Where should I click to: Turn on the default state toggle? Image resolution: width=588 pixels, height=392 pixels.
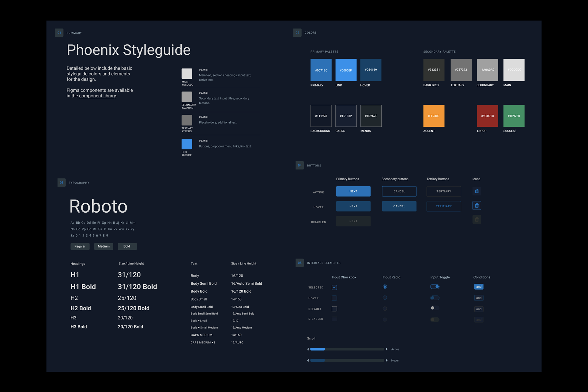[x=434, y=308]
